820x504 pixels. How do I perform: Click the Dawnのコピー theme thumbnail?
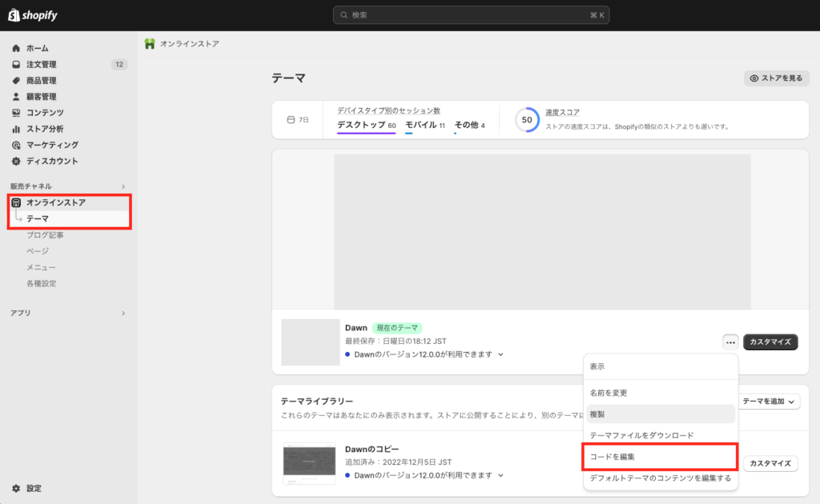point(310,464)
